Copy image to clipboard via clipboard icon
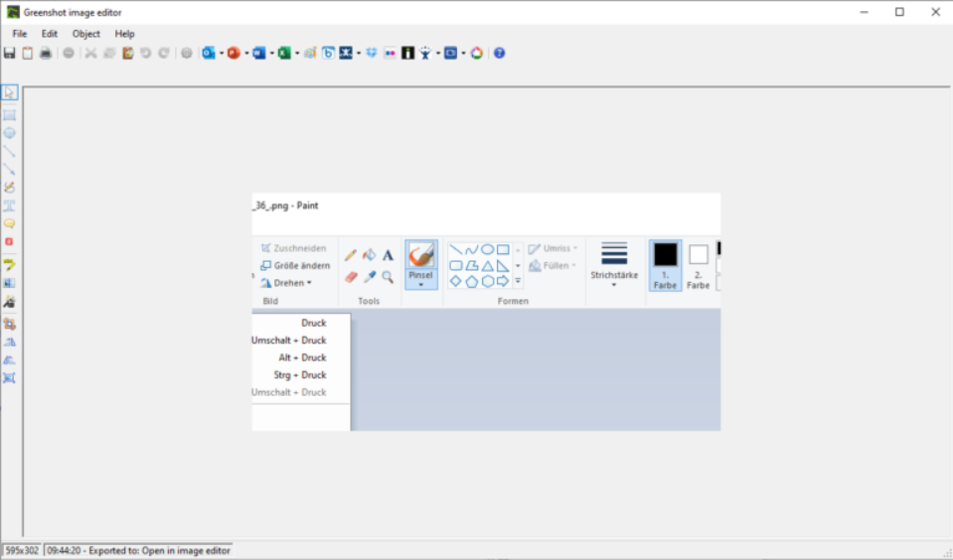 pyautogui.click(x=28, y=54)
